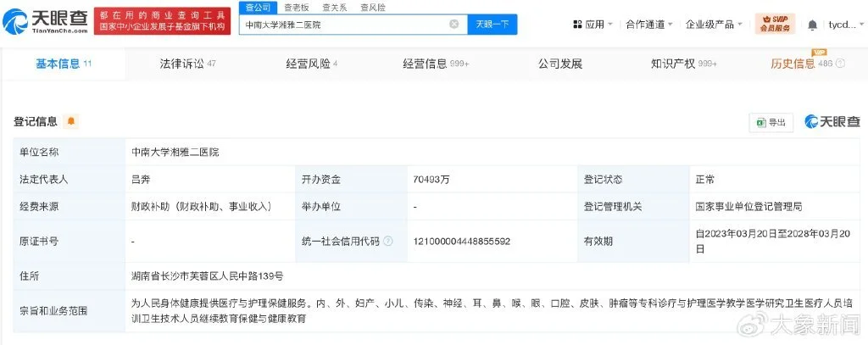Open the 知识产权 tab
Screen dimensions: 868x345
tap(684, 64)
